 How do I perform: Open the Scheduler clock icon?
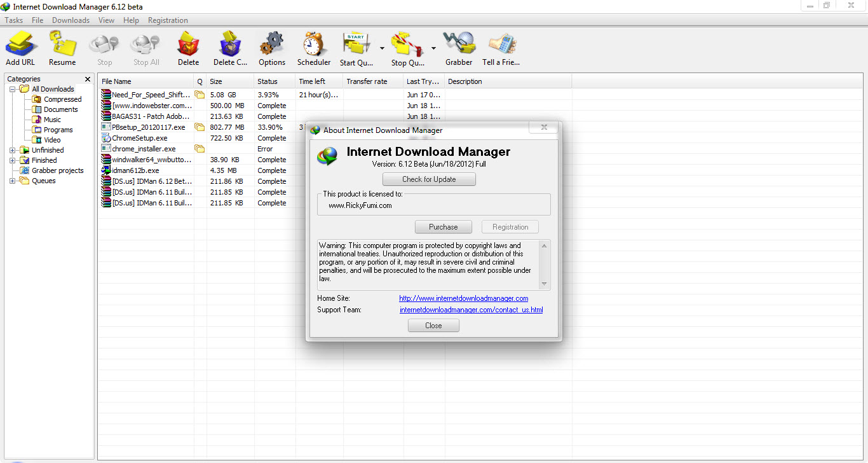(314, 44)
